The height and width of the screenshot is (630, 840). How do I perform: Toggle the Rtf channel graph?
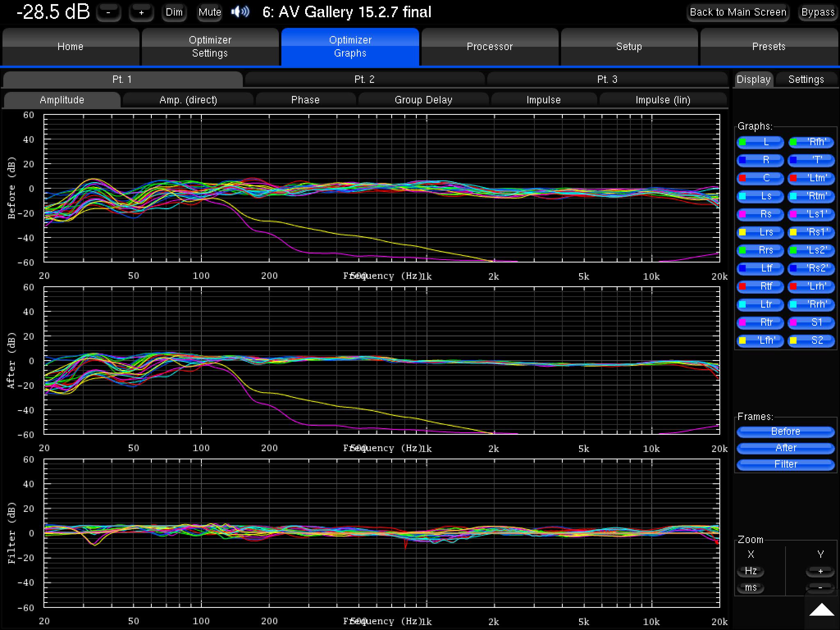click(760, 286)
